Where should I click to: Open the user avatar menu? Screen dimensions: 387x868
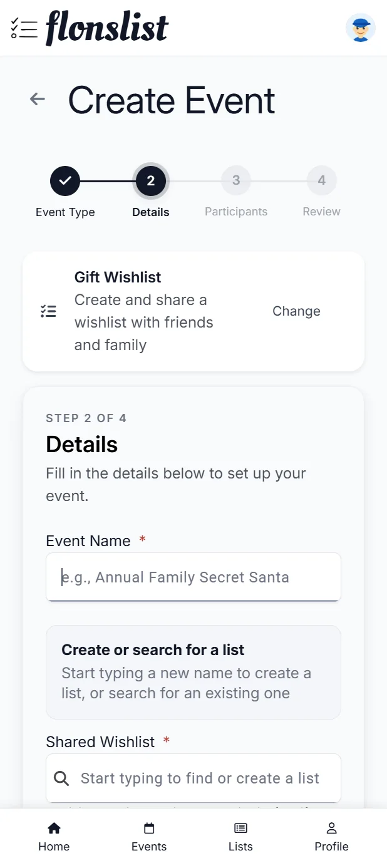(x=361, y=28)
